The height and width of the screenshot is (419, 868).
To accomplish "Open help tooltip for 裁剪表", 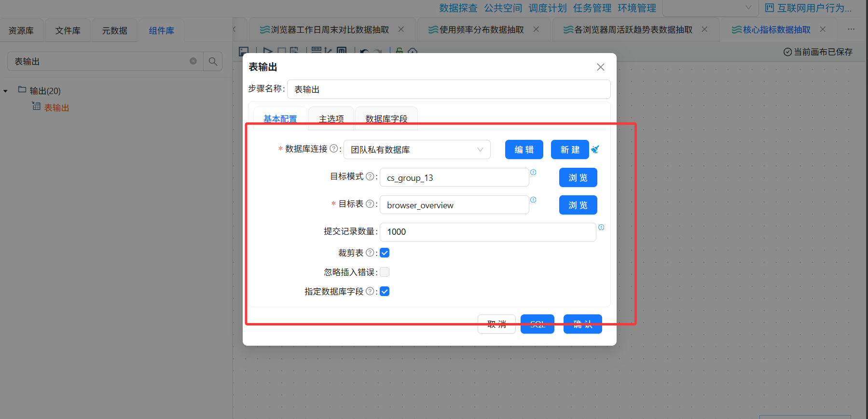I will point(370,253).
